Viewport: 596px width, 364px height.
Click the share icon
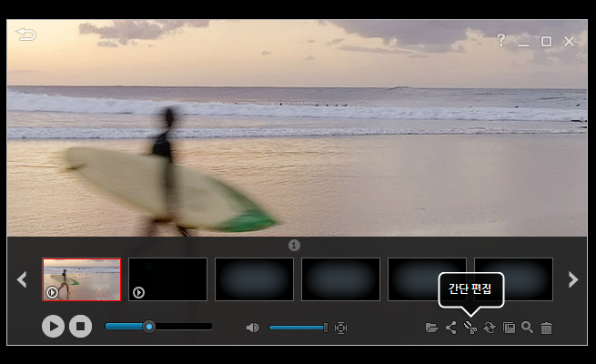tap(451, 328)
